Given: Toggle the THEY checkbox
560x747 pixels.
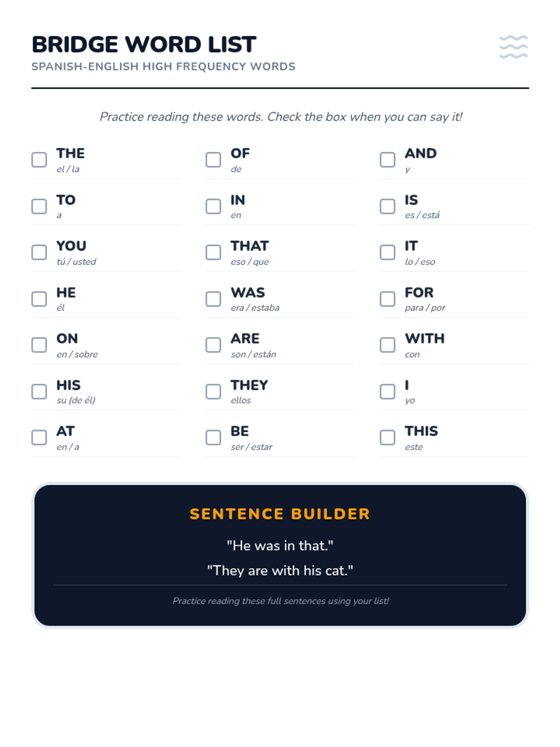Looking at the screenshot, I should pos(213,391).
